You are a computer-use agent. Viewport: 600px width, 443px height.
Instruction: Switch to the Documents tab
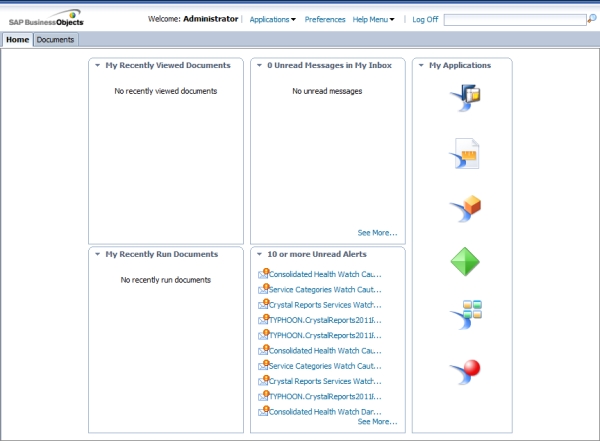[x=55, y=39]
